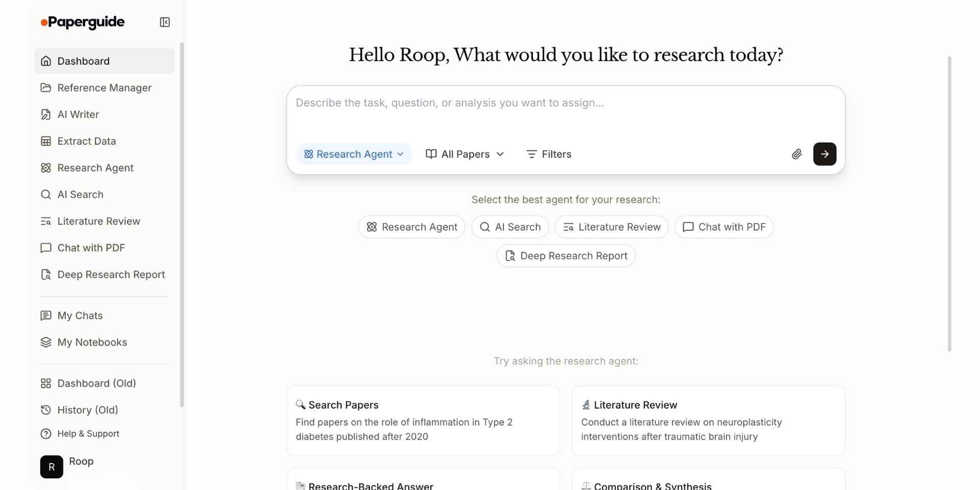This screenshot has width=980, height=490.
Task: Select Research Agent in the sidebar
Action: pyautogui.click(x=104, y=168)
